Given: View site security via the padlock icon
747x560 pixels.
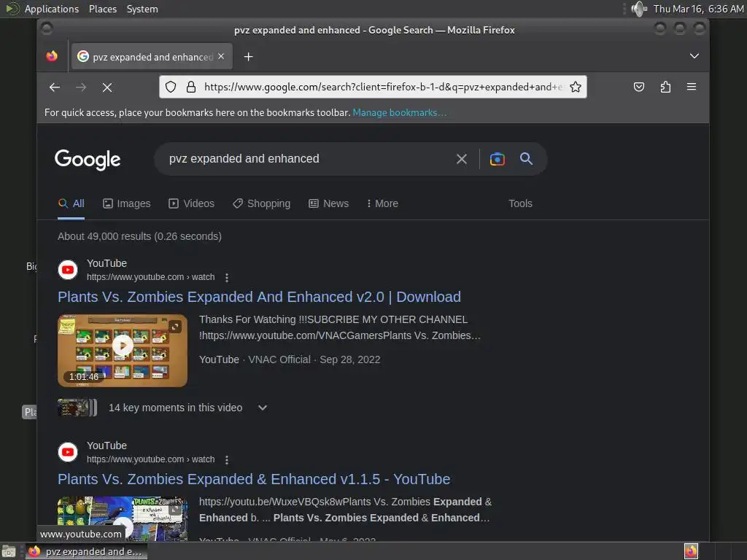Looking at the screenshot, I should click(x=191, y=87).
